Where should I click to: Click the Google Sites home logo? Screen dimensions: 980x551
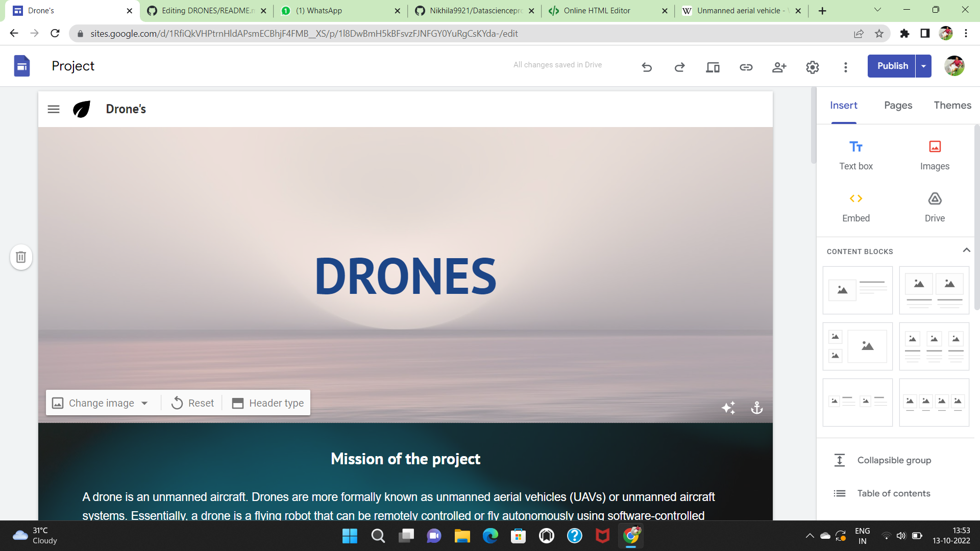pos(22,66)
